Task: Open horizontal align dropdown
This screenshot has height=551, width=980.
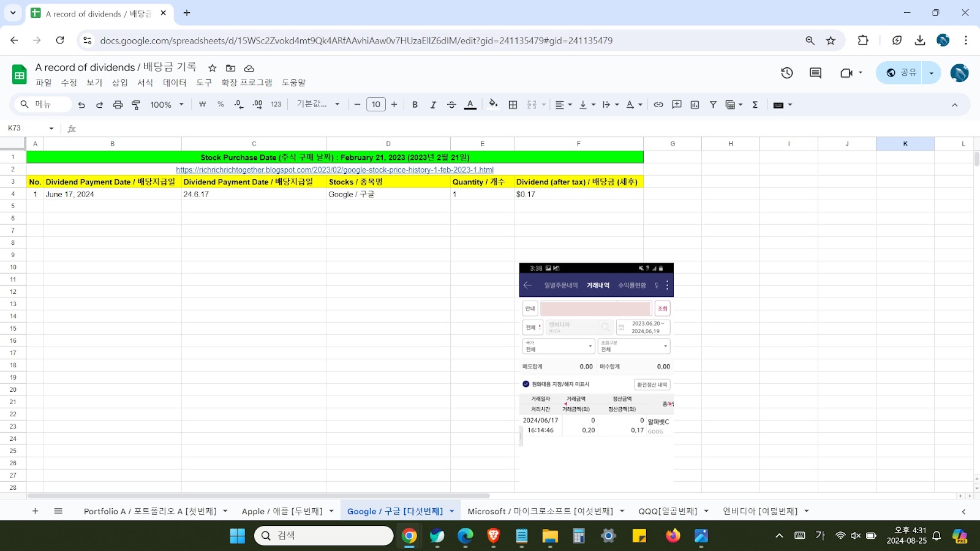Action: 563,105
